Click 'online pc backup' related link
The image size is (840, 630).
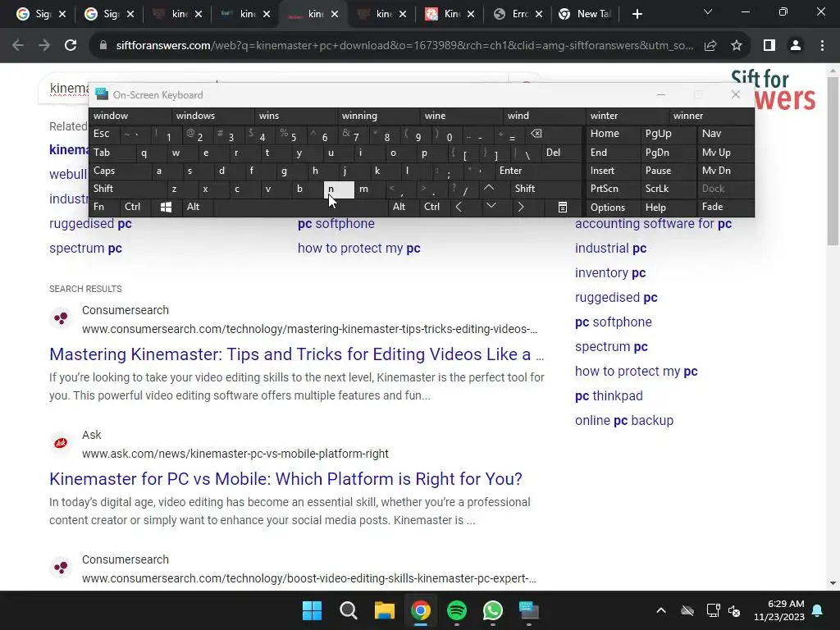tap(624, 421)
